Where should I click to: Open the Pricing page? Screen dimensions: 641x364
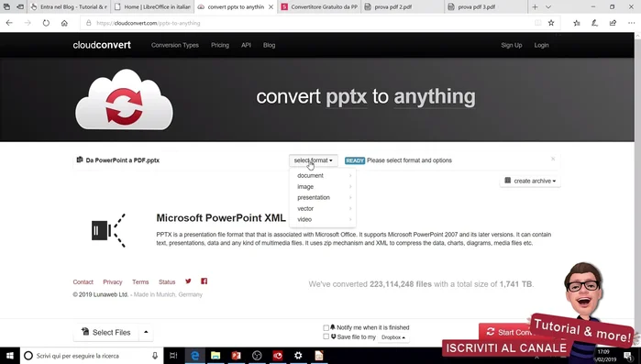(x=220, y=45)
